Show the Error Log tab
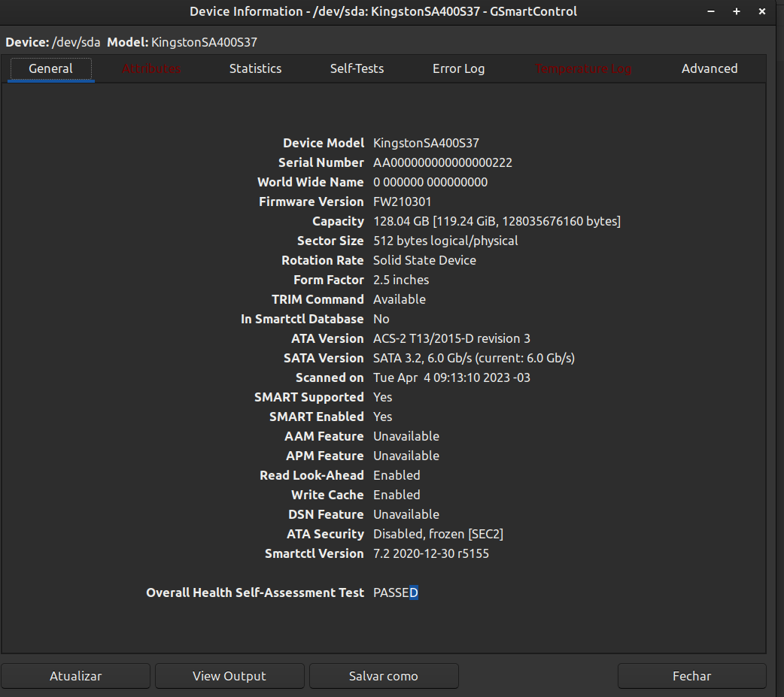This screenshot has width=784, height=697. click(458, 68)
